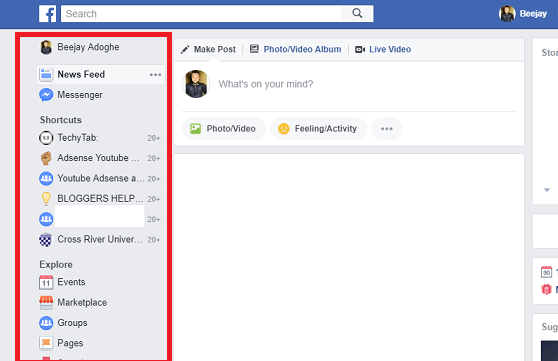Click the red gift birthday icon
This screenshot has width=558, height=361.
click(x=546, y=289)
